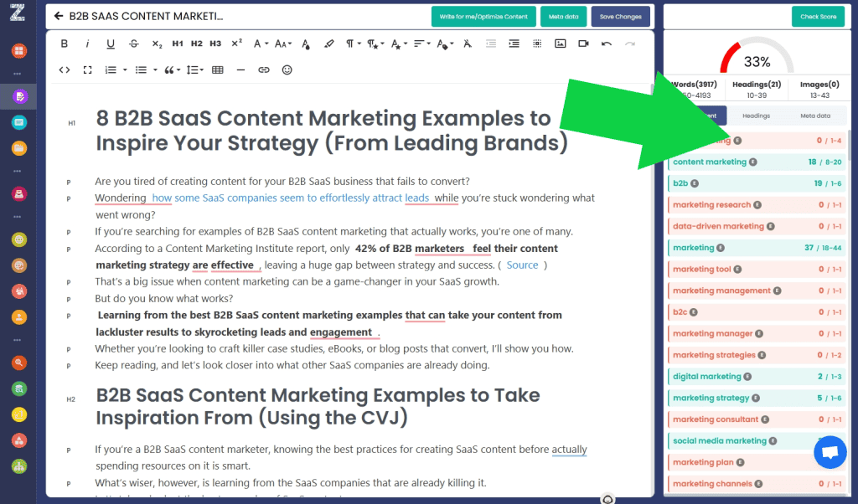
Task: Open blockquote dropdown
Action: click(x=173, y=70)
